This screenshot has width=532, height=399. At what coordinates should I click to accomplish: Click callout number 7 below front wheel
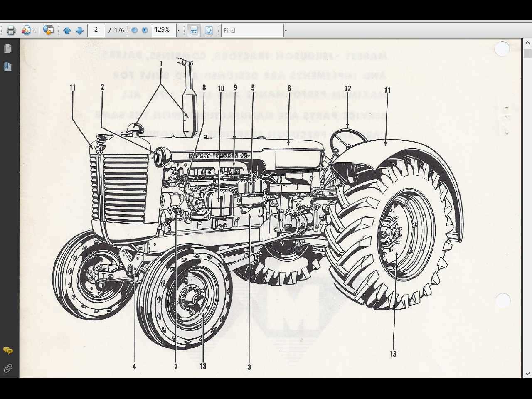point(176,367)
